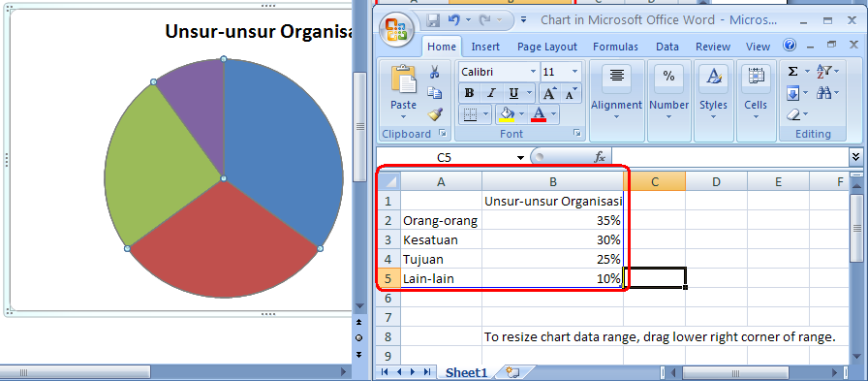Open the Paste options arrow
Screen dimensions: 868x381
coord(404,117)
